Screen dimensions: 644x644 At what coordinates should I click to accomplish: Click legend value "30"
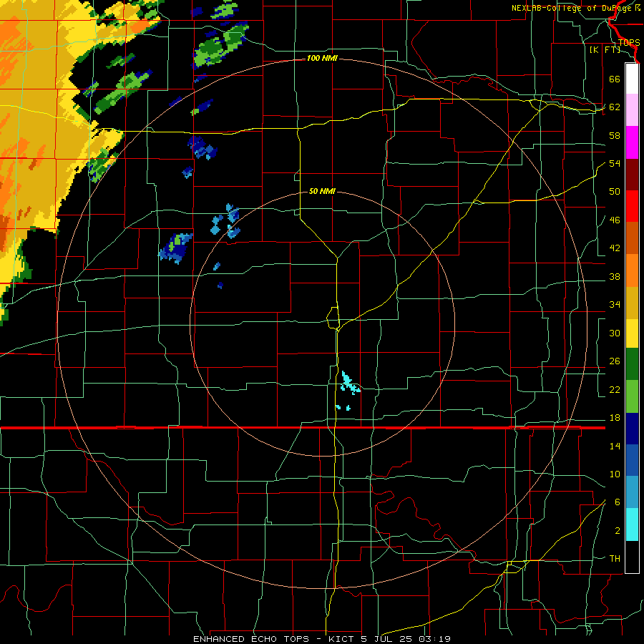pos(615,333)
